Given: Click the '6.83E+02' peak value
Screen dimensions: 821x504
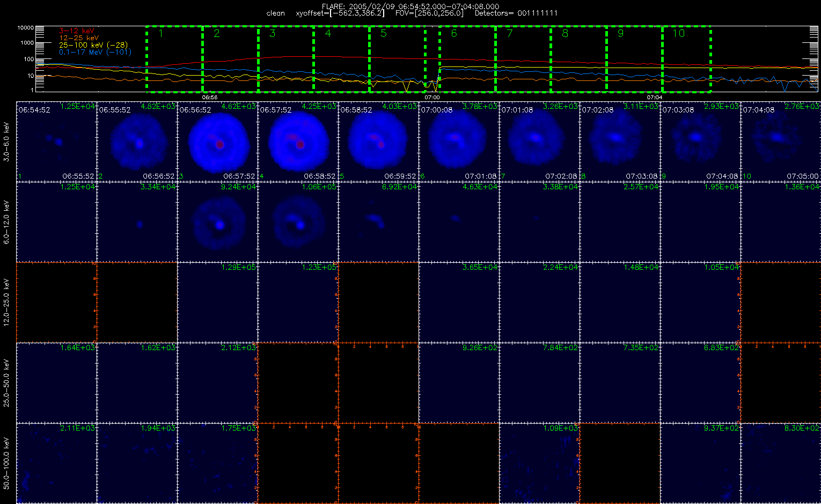Looking at the screenshot, I should click(x=722, y=348).
